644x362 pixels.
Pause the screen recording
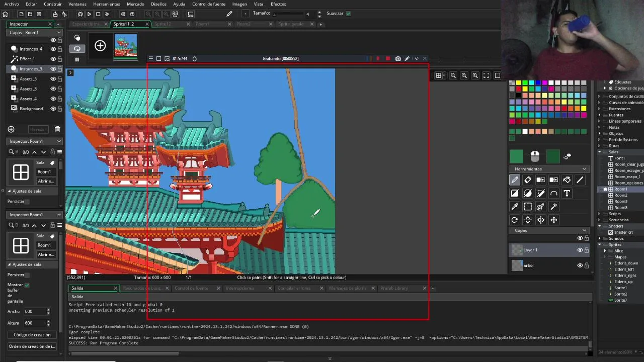tap(378, 59)
